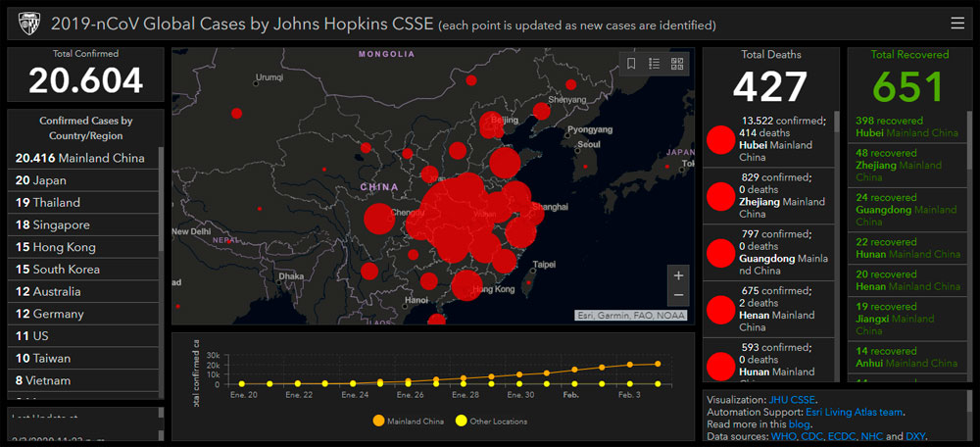This screenshot has width=980, height=447.
Task: Click small case dot near Seoul
Action: coord(586,167)
